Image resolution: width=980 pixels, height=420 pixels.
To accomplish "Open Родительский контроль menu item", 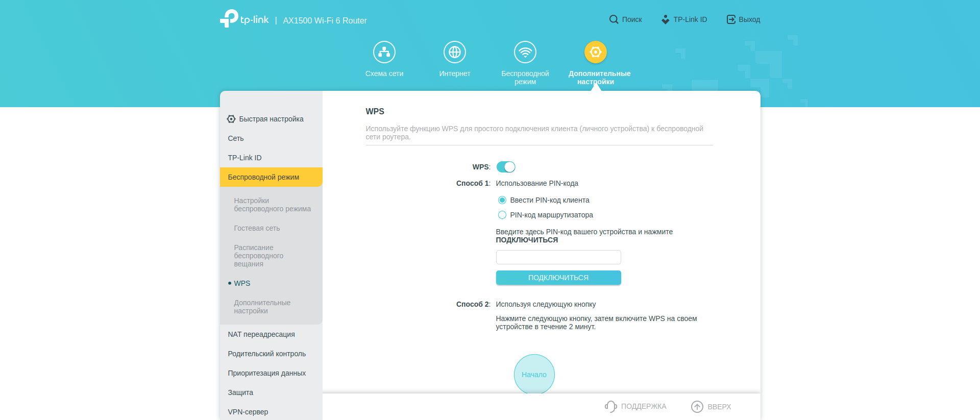I will pyautogui.click(x=266, y=354).
